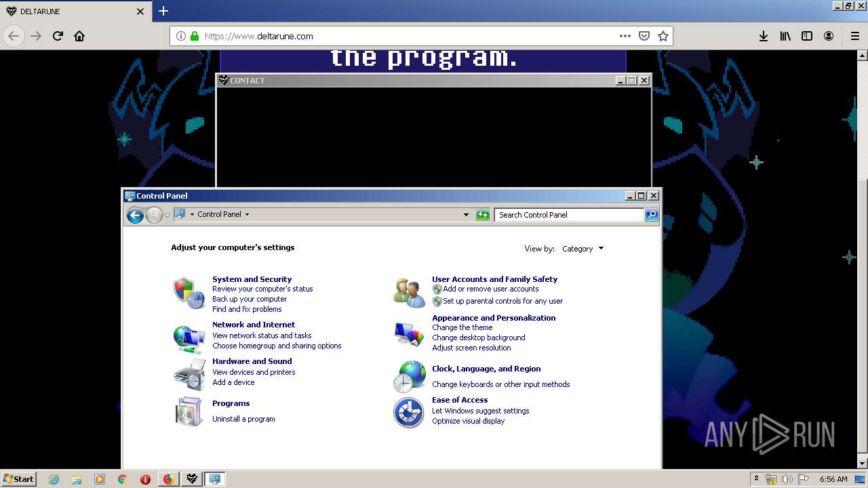The height and width of the screenshot is (488, 868).
Task: Reload the Firefox page
Action: 58,36
